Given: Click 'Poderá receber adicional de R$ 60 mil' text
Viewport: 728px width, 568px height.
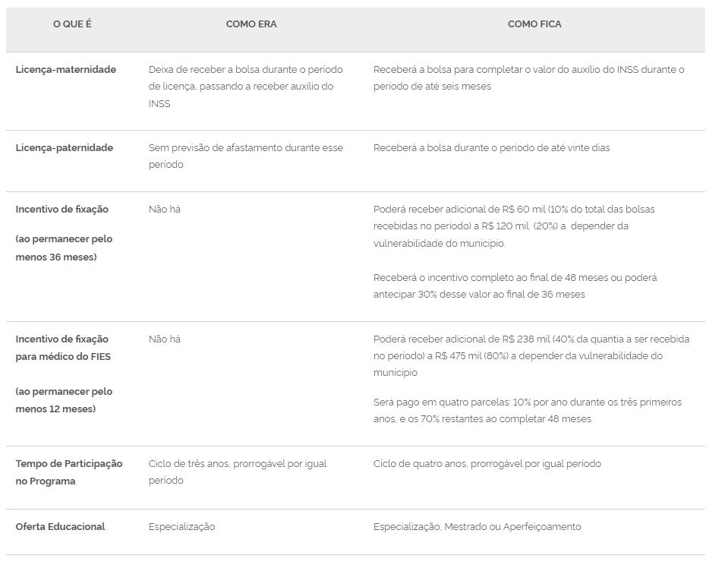Looking at the screenshot, I should point(514,226).
